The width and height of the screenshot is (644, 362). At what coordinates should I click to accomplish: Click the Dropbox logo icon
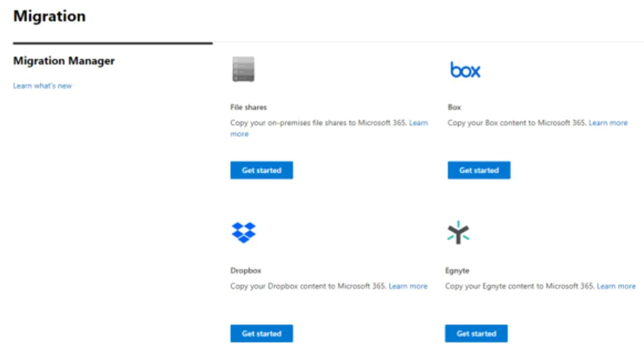(x=244, y=232)
